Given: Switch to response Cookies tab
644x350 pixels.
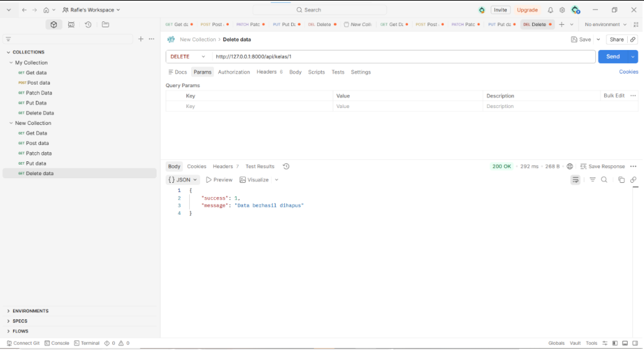Looking at the screenshot, I should click(x=196, y=166).
